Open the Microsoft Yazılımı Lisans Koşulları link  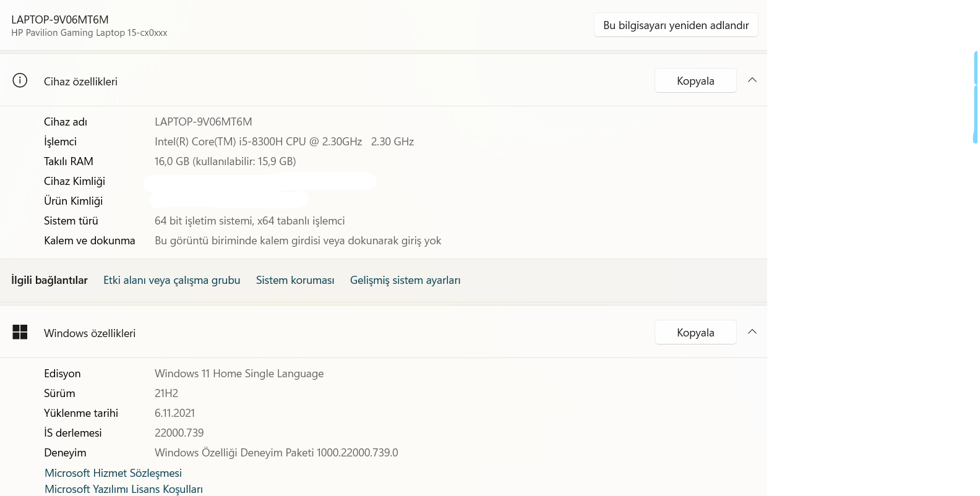pyautogui.click(x=124, y=489)
